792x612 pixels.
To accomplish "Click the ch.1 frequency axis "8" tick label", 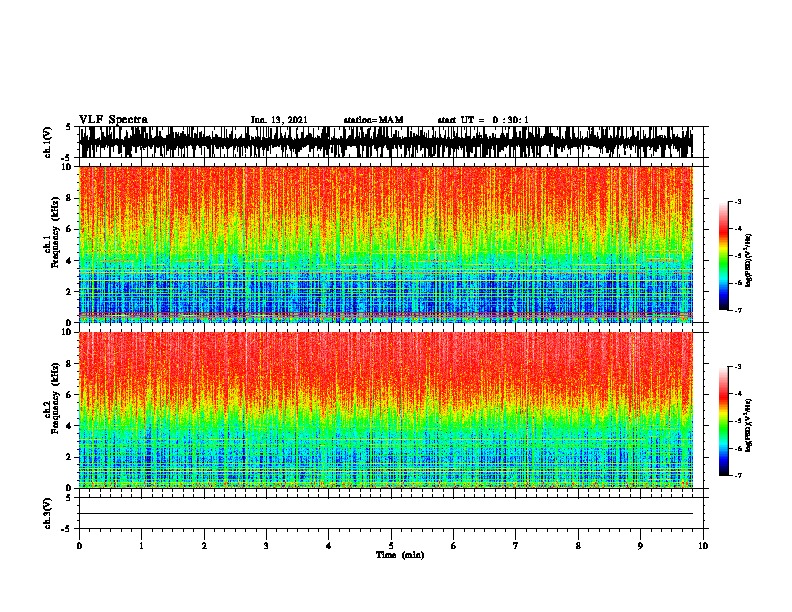I will tap(69, 198).
